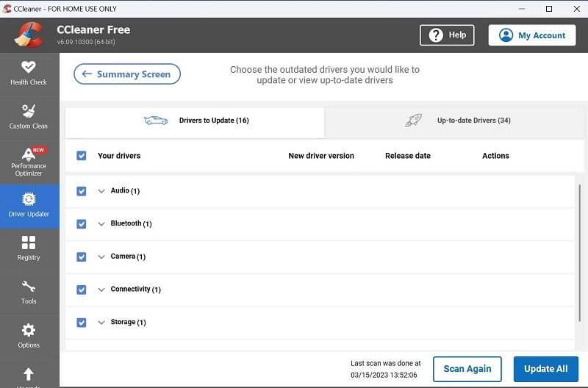The height and width of the screenshot is (388, 588).
Task: Expand the Bluetooth driver group
Action: click(x=101, y=224)
